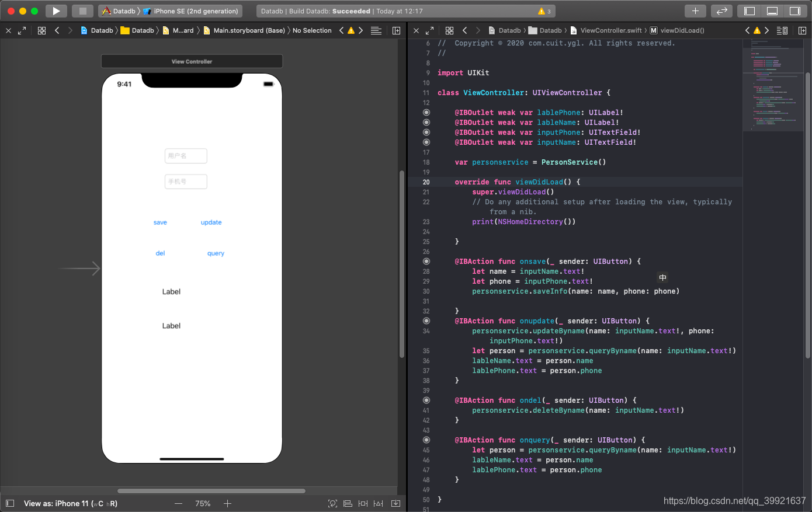
Task: Zoom in the storyboard canvas
Action: tap(227, 503)
